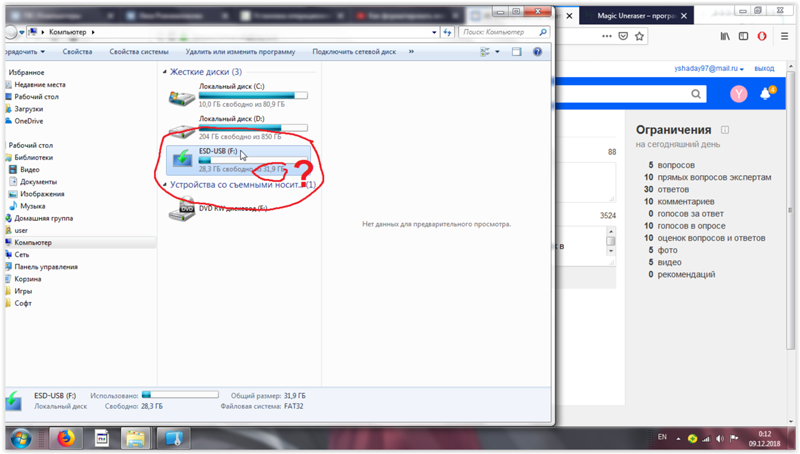Viewport: 800px width, 454px height.
Task: Open Изображения library
Action: [42, 194]
